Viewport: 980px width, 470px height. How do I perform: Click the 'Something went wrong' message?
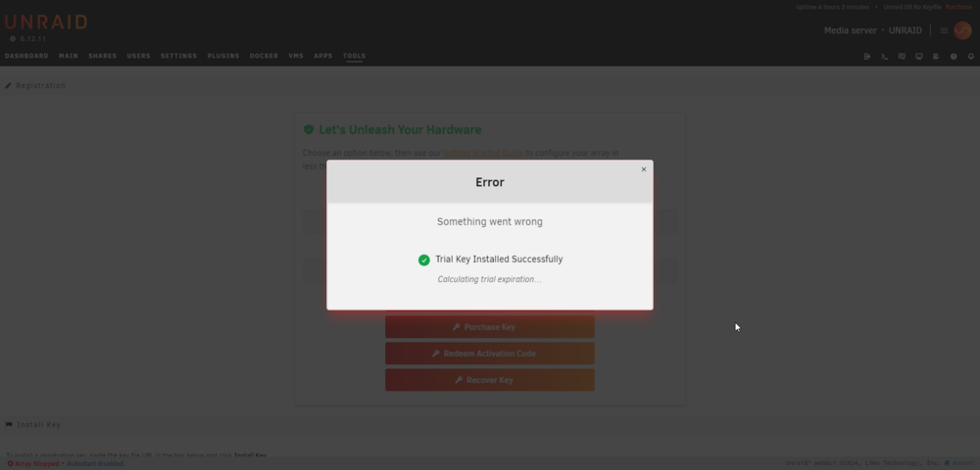[489, 221]
